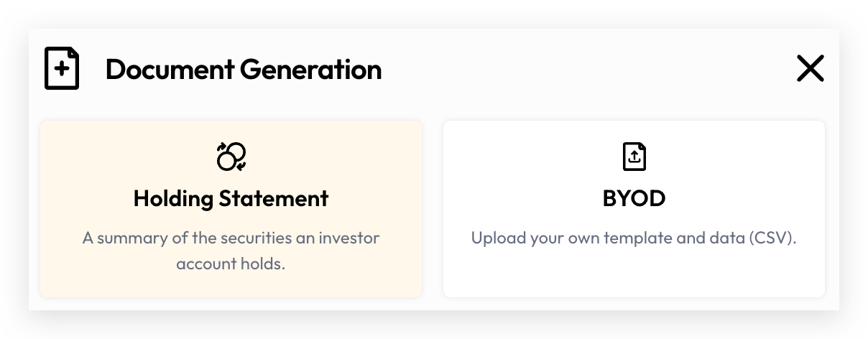Viewport: 868px width, 339px height.
Task: Close the Document Generation dialog
Action: pyautogui.click(x=810, y=69)
